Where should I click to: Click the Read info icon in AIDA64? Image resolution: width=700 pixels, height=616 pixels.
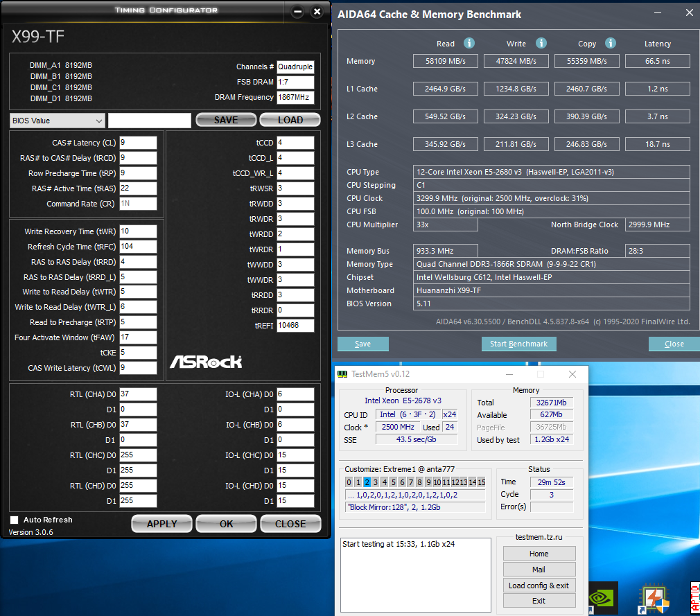(469, 43)
